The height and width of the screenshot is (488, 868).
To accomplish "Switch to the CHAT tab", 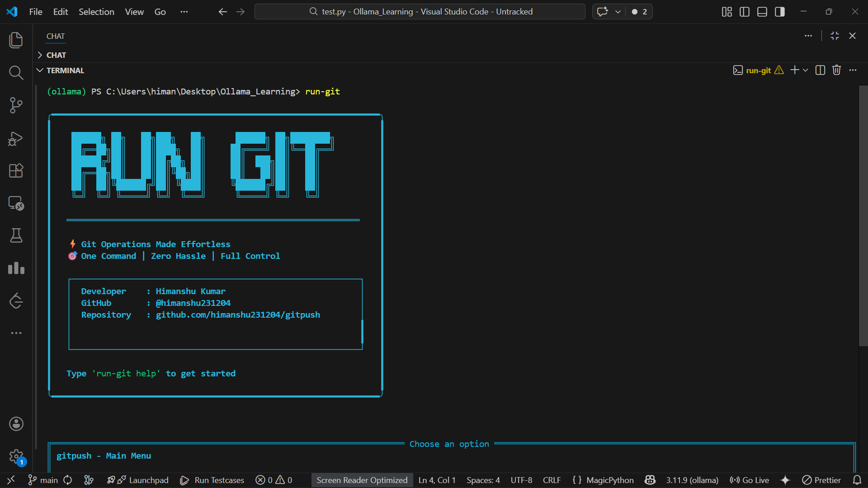I will click(55, 37).
